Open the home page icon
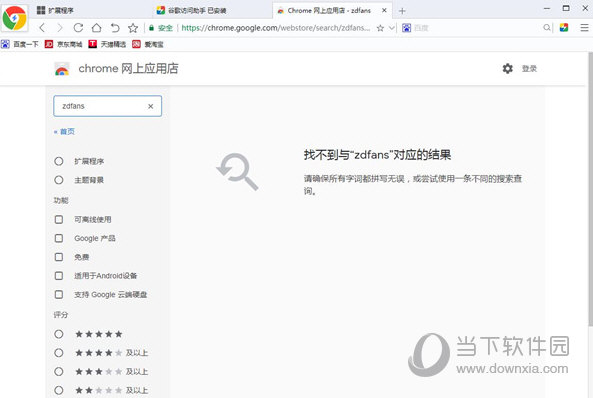This screenshot has height=398, width=593. click(97, 28)
